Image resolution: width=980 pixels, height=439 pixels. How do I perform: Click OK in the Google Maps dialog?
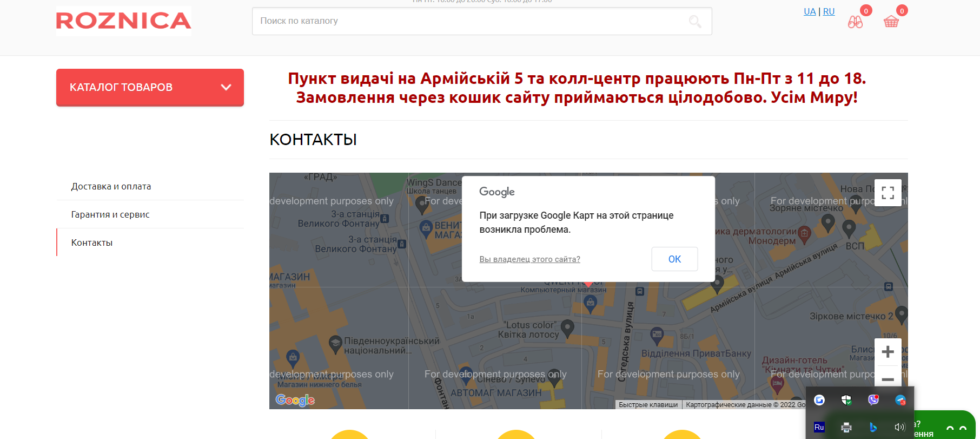[674, 259]
